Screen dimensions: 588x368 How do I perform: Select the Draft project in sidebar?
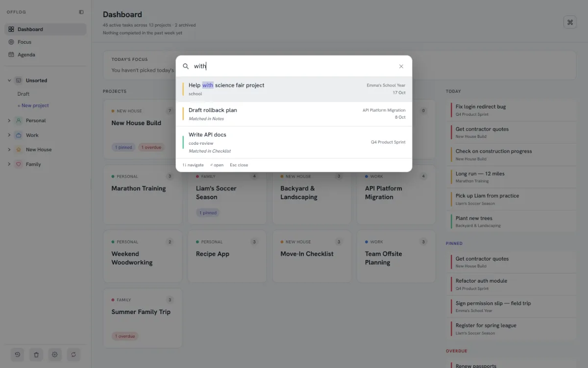24,94
